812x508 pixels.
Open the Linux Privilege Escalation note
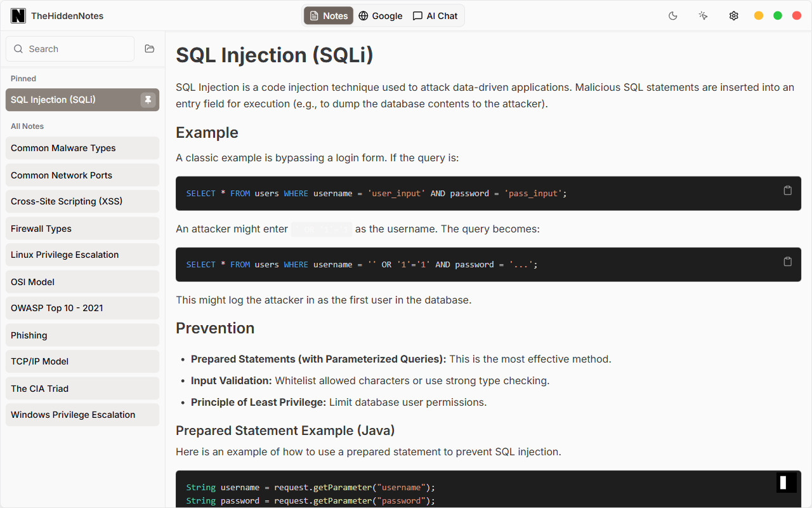coord(82,255)
